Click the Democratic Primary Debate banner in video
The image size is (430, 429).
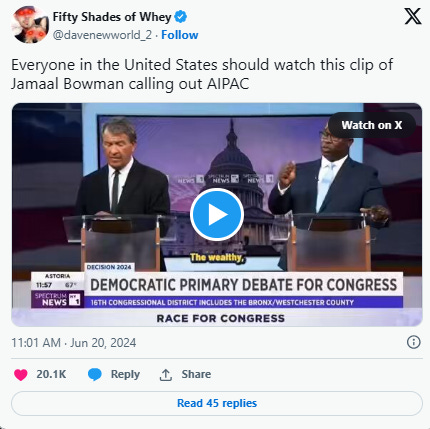(244, 285)
